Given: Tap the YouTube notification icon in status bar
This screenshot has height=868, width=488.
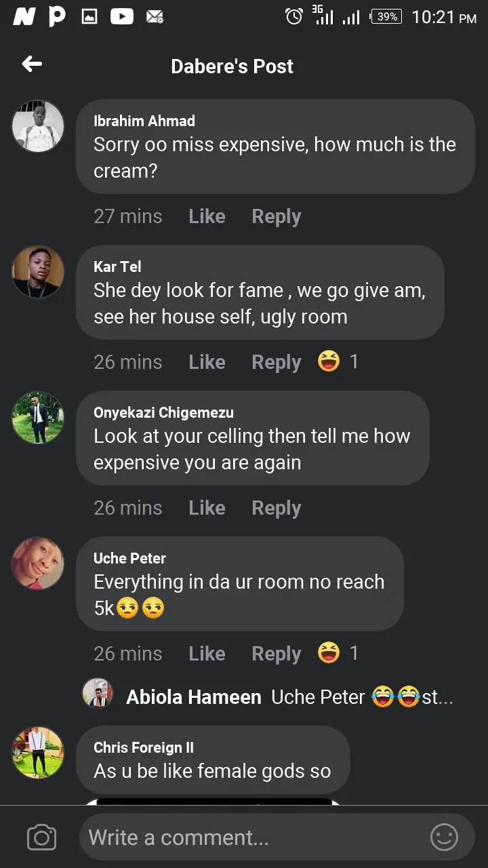Looking at the screenshot, I should click(122, 17).
